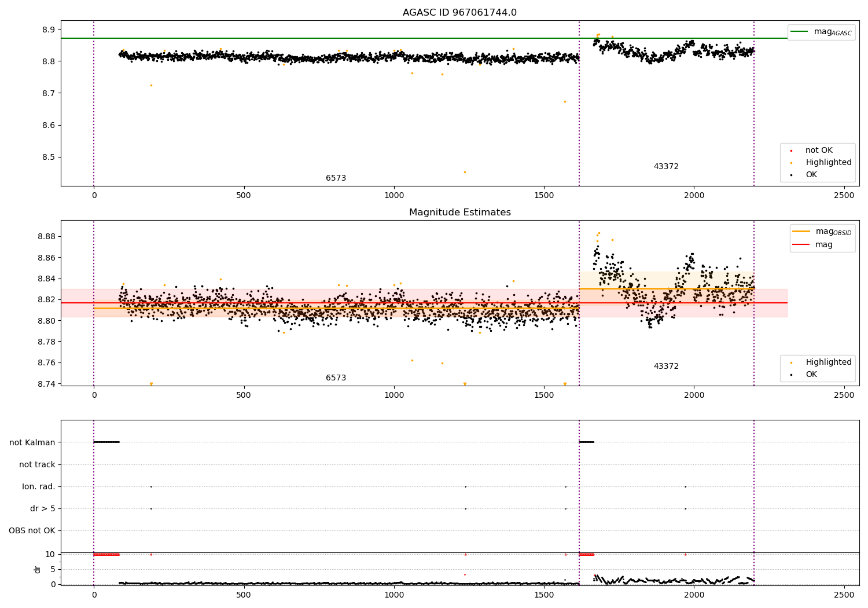Click the plot title 'AGASC ID 967061744.0'
868x608 pixels.
459,13
